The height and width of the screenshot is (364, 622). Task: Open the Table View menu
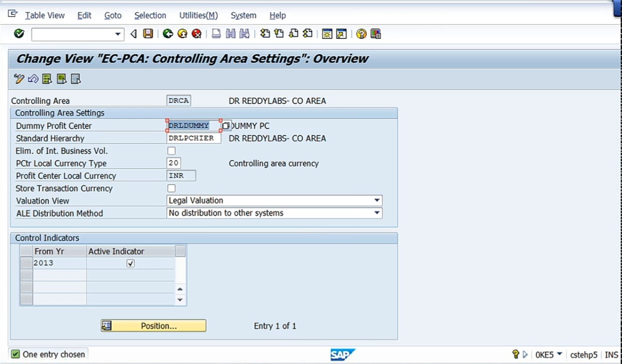[x=45, y=15]
